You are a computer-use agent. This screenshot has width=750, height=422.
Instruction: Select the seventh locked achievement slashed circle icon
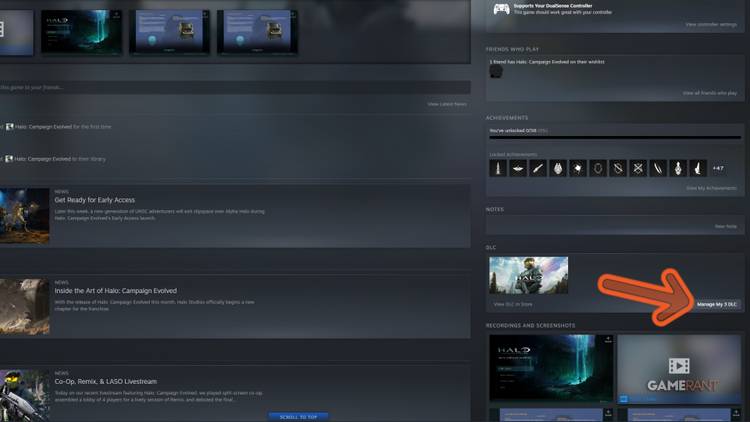pyautogui.click(x=618, y=168)
